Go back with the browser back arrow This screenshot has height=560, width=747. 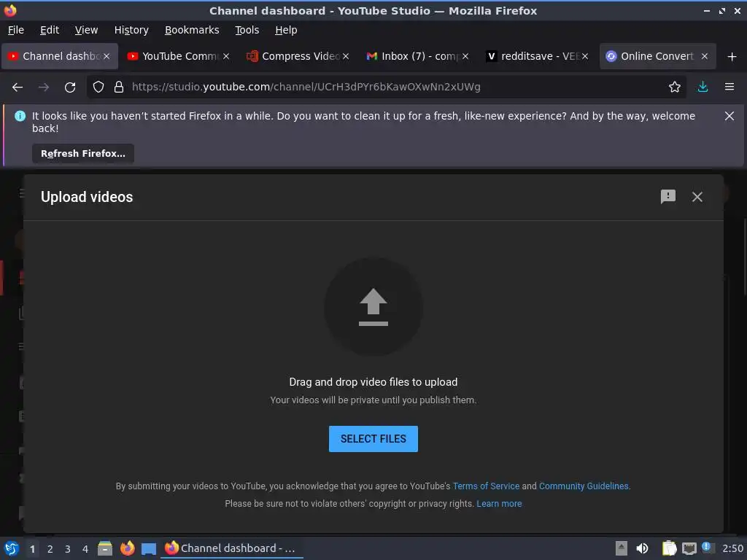pos(18,87)
